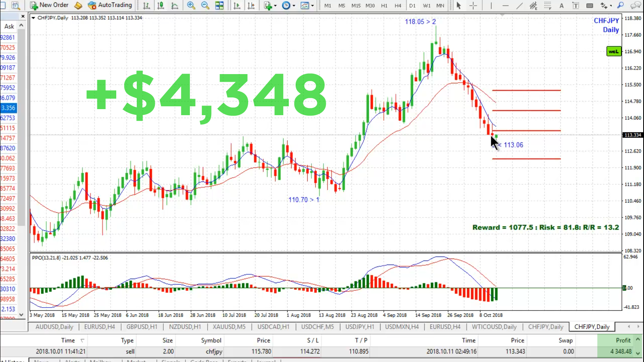This screenshot has height=362, width=644.
Task: Open the WTICOUSD,Daily chart tab
Action: click(x=494, y=327)
